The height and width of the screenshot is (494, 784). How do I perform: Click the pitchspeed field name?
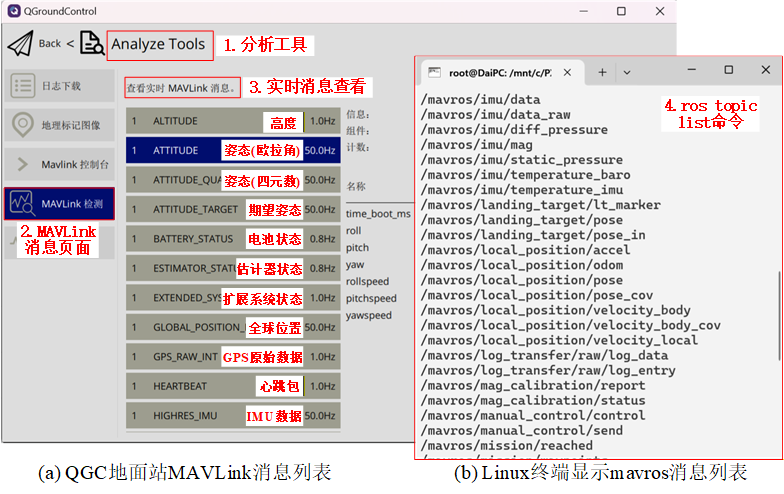click(x=371, y=298)
